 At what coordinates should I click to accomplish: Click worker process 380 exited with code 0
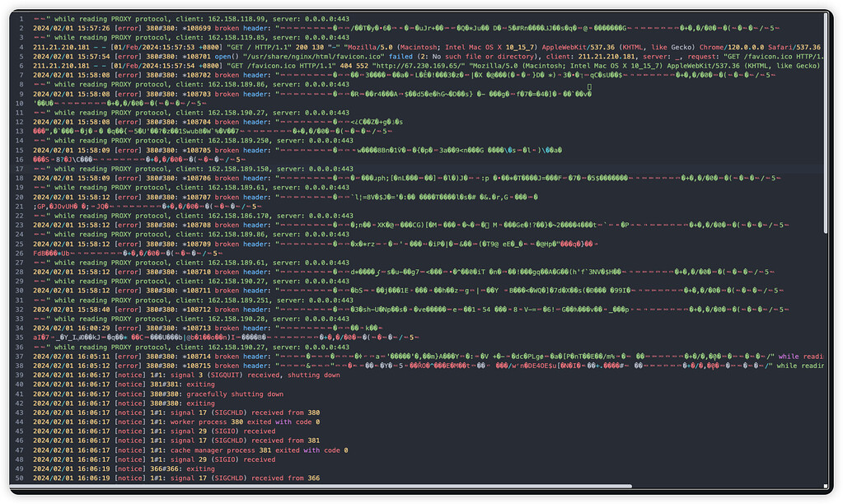(x=247, y=421)
